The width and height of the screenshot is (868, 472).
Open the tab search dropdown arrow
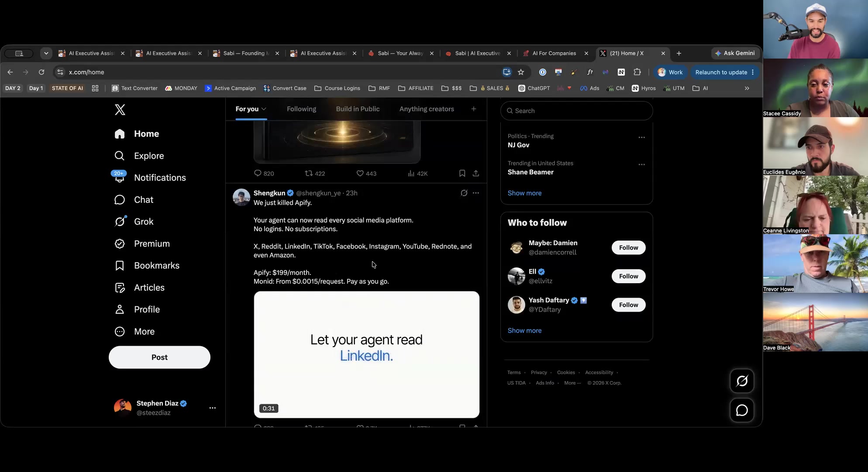click(x=46, y=53)
